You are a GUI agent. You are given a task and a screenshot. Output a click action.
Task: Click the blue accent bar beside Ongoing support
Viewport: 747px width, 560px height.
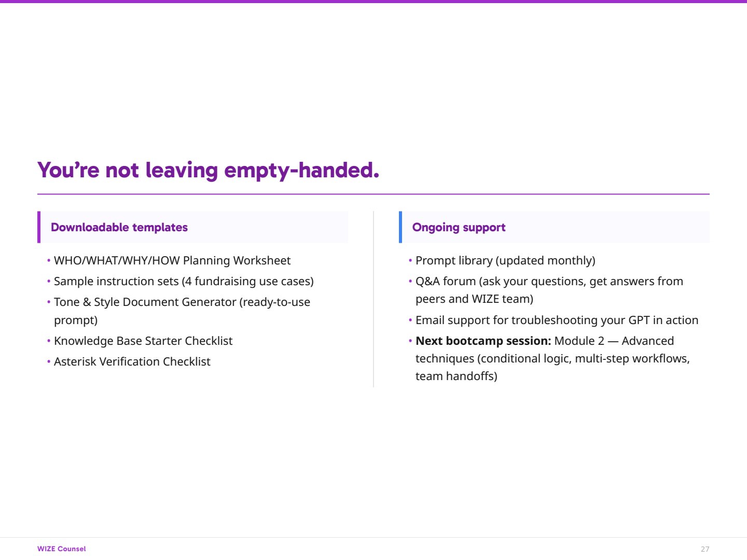pyautogui.click(x=400, y=227)
